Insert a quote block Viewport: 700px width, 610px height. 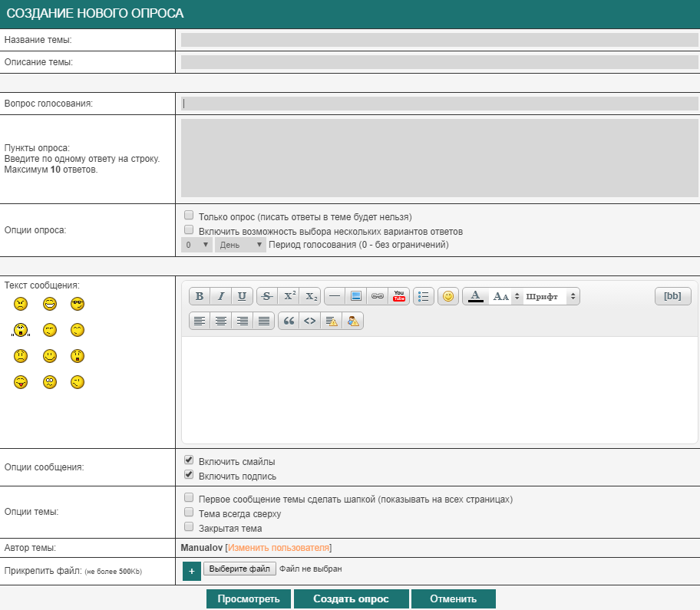(289, 321)
